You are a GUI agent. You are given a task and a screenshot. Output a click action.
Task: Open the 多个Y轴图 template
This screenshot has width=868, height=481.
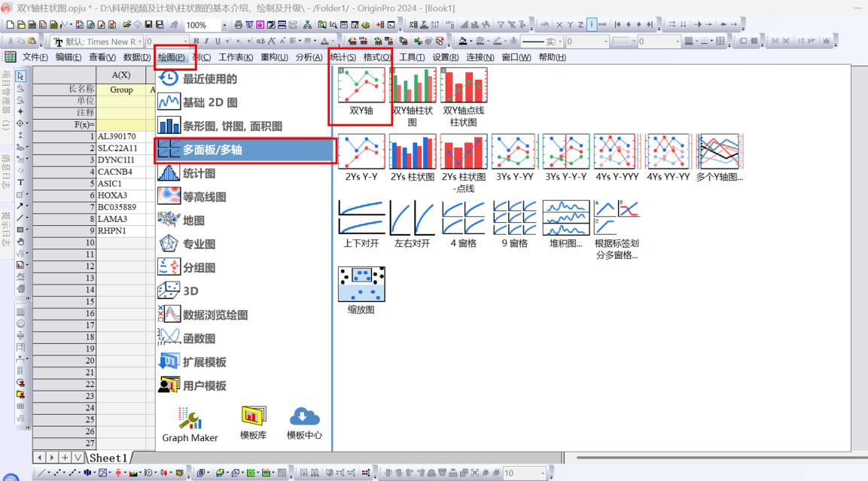pyautogui.click(x=719, y=158)
